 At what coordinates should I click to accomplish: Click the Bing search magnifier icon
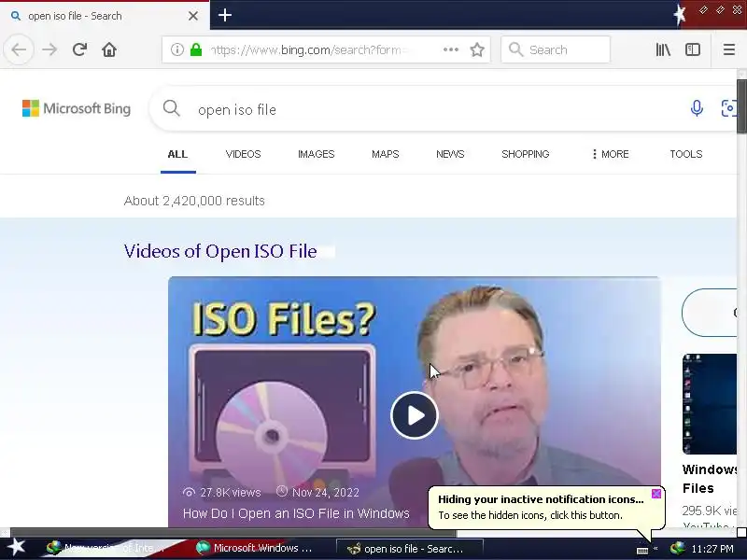(172, 108)
